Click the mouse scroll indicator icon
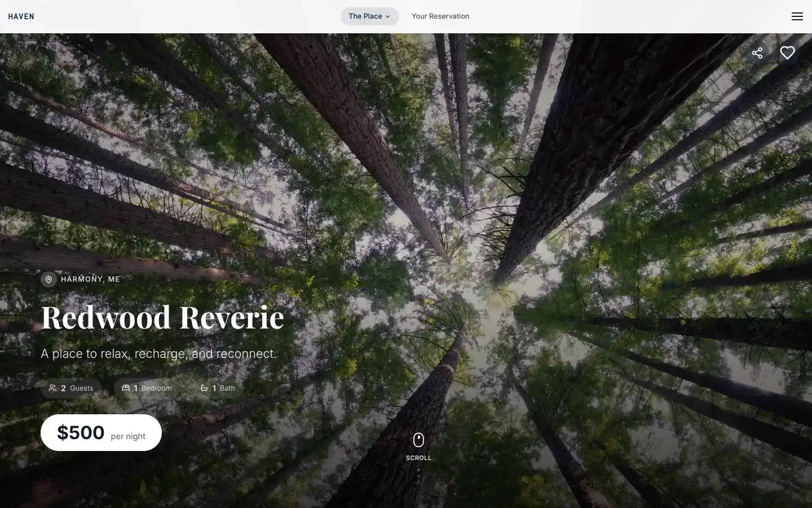The width and height of the screenshot is (812, 508). (418, 440)
